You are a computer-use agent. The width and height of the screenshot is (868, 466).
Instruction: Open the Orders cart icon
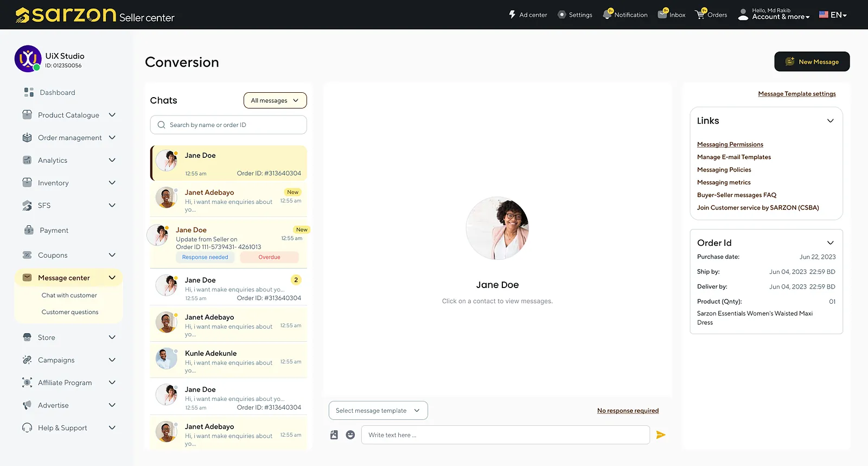tap(700, 14)
